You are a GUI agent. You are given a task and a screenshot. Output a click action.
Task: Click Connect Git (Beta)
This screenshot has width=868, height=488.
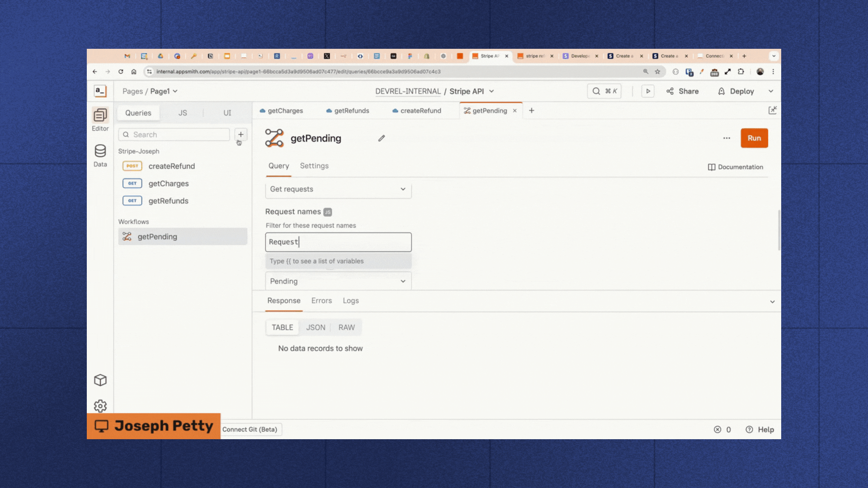pos(250,429)
